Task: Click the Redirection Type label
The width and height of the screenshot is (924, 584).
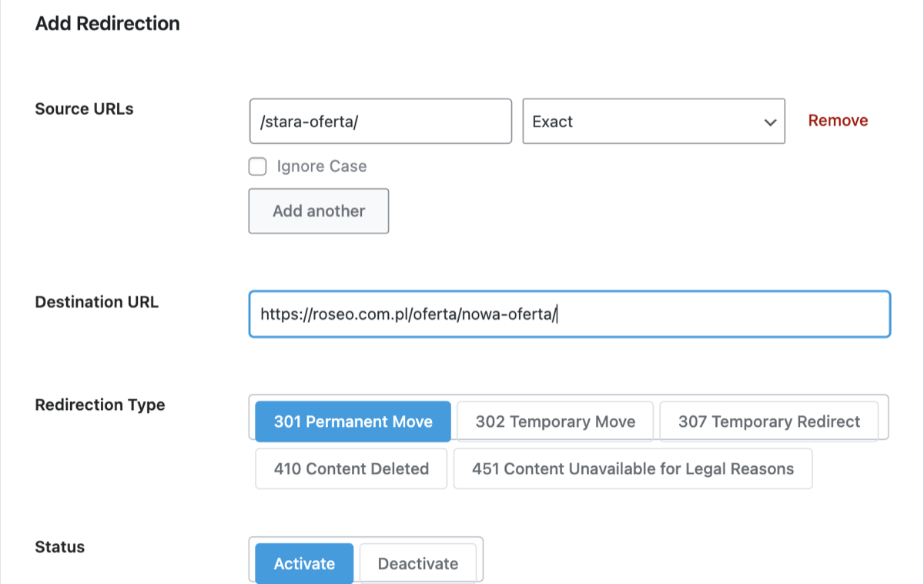Action: pos(100,405)
